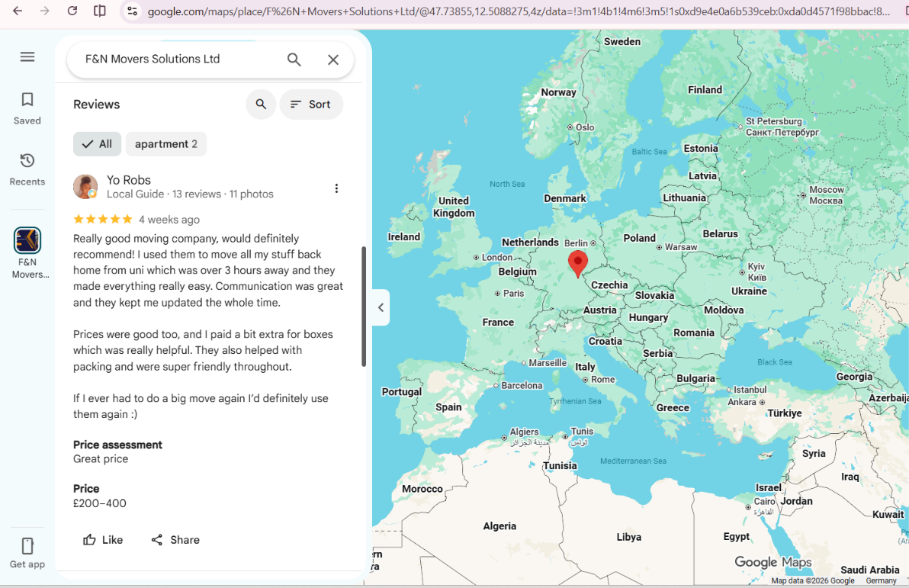Viewport: 909px width, 588px height.
Task: Click Get app phone icon
Action: click(x=27, y=545)
